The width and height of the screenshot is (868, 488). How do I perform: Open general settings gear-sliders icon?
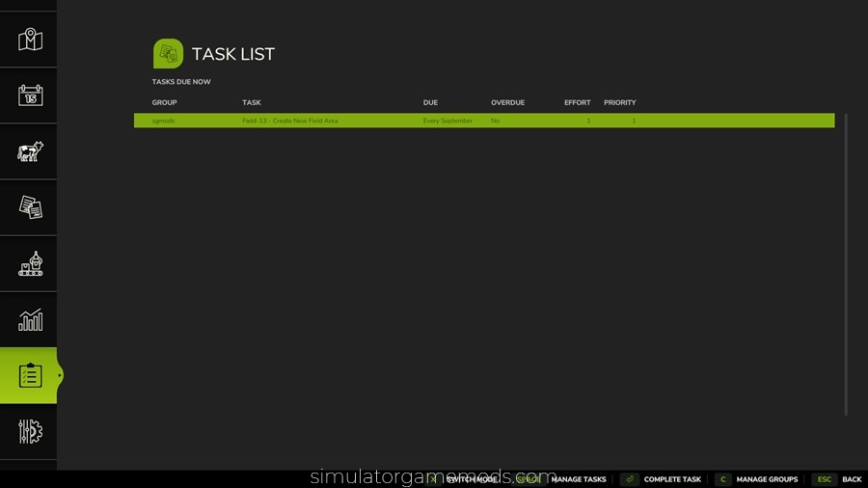[x=30, y=431]
